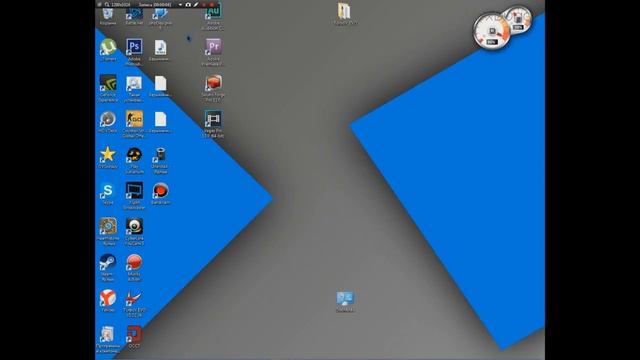Select the uTorrent shortcut icon

pos(108,47)
